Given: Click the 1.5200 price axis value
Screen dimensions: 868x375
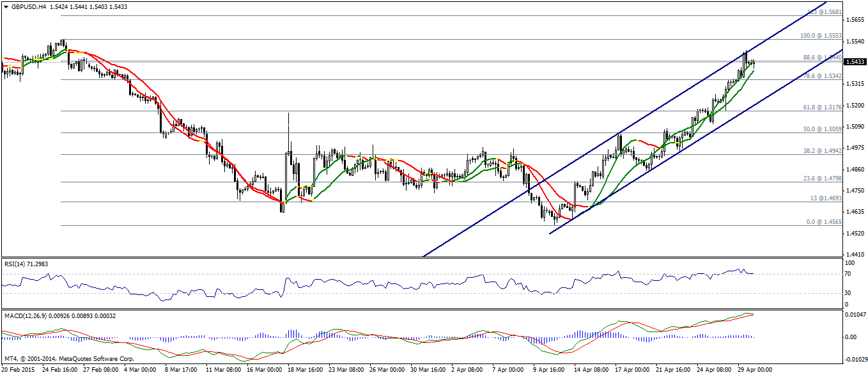Looking at the screenshot, I should [855, 105].
